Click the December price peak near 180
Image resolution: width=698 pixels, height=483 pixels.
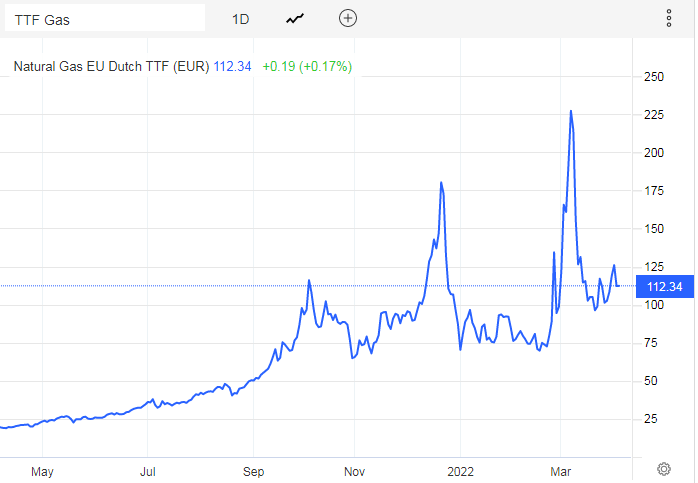click(x=441, y=183)
